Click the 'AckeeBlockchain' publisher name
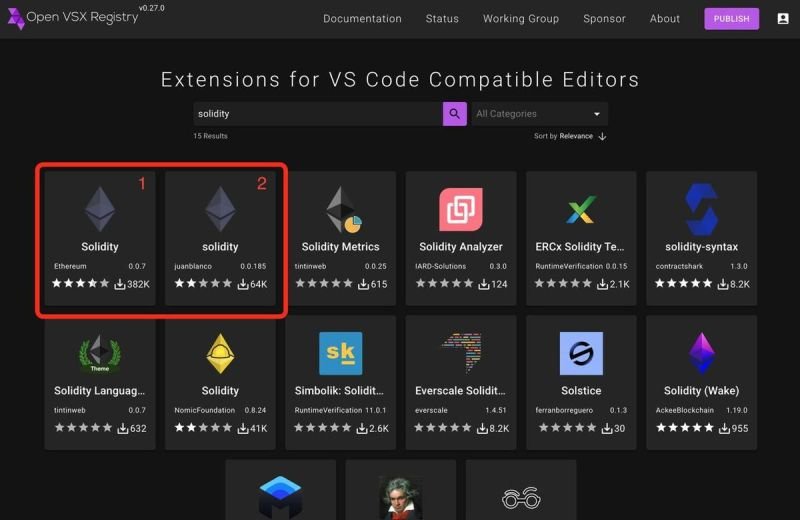The image size is (800, 520). [685, 410]
